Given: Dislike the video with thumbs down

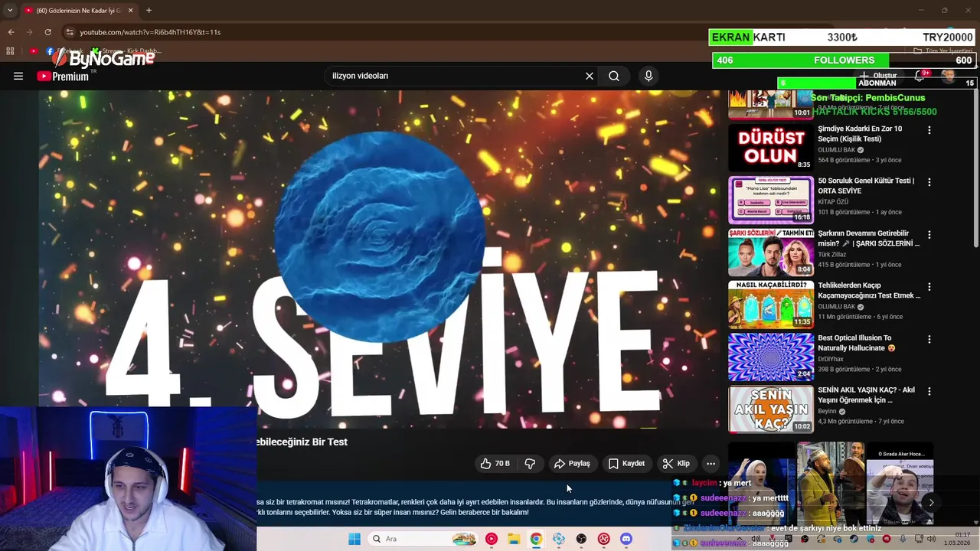Looking at the screenshot, I should [x=530, y=463].
